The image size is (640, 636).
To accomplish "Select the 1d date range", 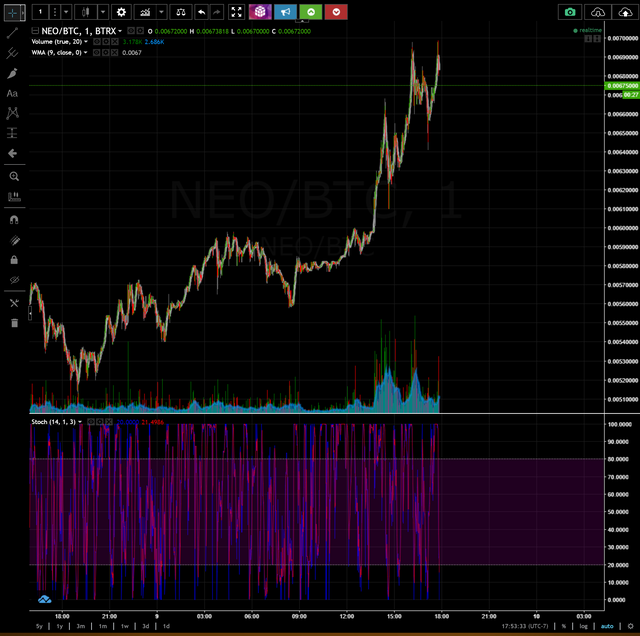I will [166, 626].
